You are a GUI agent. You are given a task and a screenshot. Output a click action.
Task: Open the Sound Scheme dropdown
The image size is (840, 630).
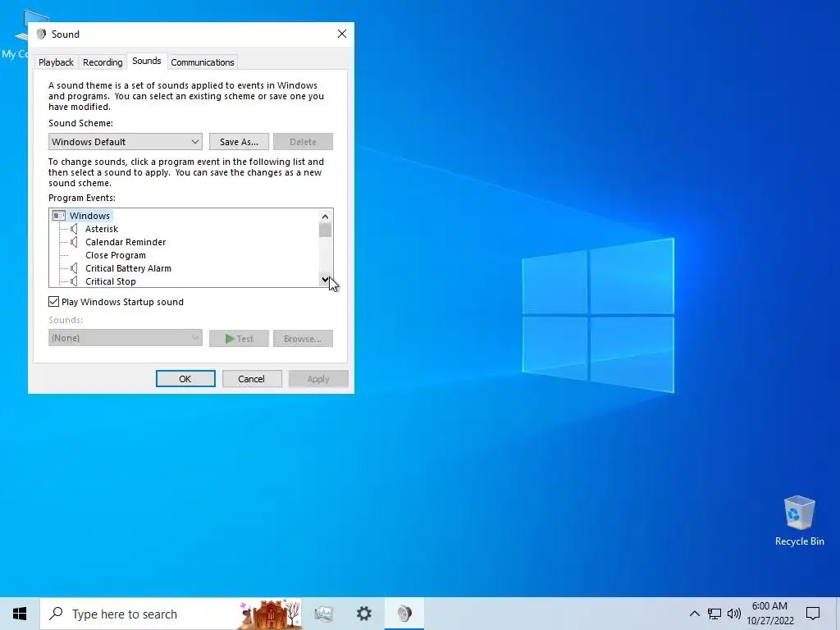point(126,142)
